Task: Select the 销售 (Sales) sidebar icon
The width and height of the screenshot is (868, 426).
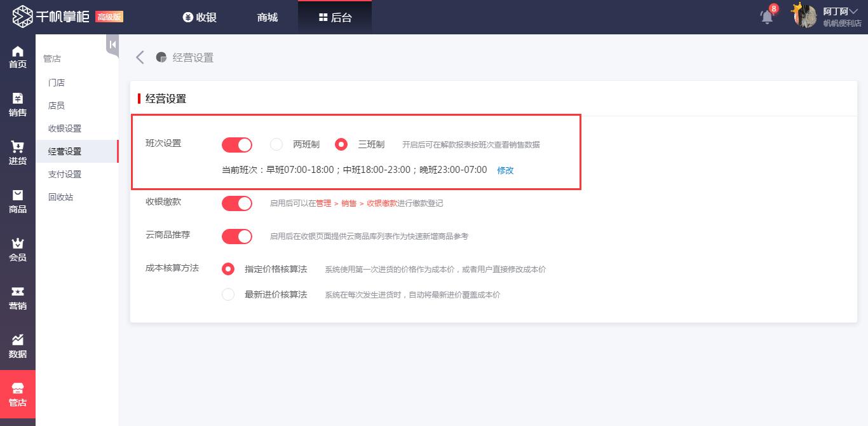Action: click(x=17, y=104)
